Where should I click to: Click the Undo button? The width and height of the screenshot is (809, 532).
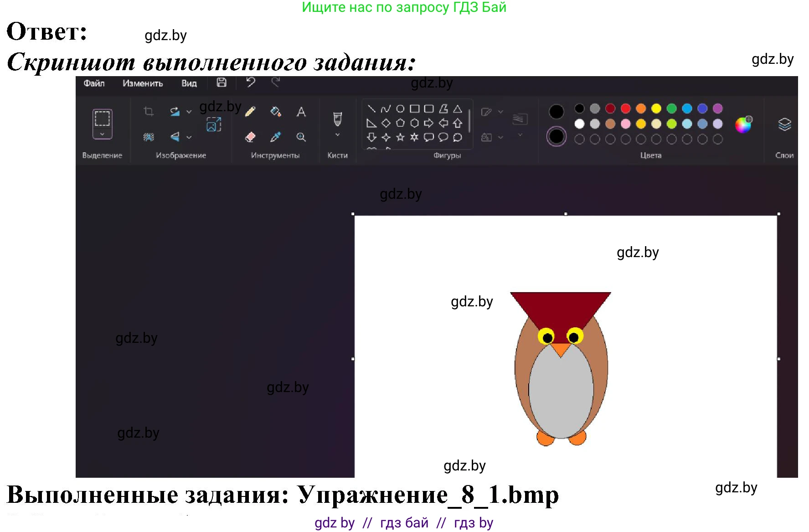pos(250,83)
